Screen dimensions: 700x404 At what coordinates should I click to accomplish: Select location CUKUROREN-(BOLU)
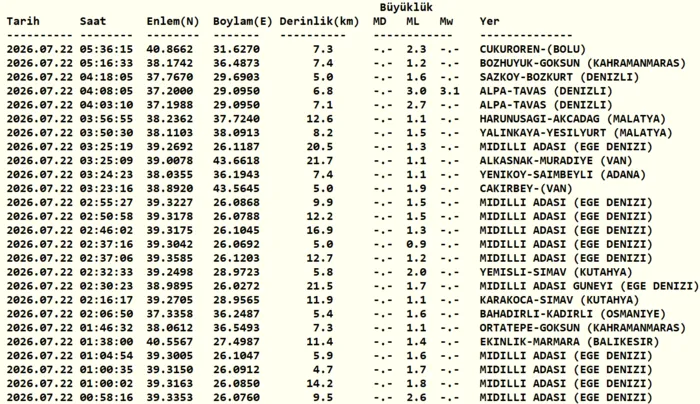click(533, 49)
